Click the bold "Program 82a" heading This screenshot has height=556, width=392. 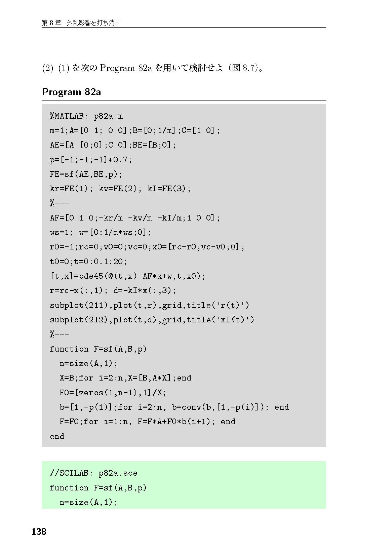tap(71, 92)
